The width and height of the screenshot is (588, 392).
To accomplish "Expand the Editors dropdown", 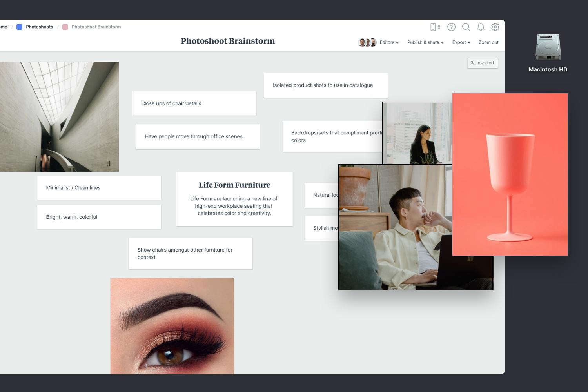I will point(389,42).
